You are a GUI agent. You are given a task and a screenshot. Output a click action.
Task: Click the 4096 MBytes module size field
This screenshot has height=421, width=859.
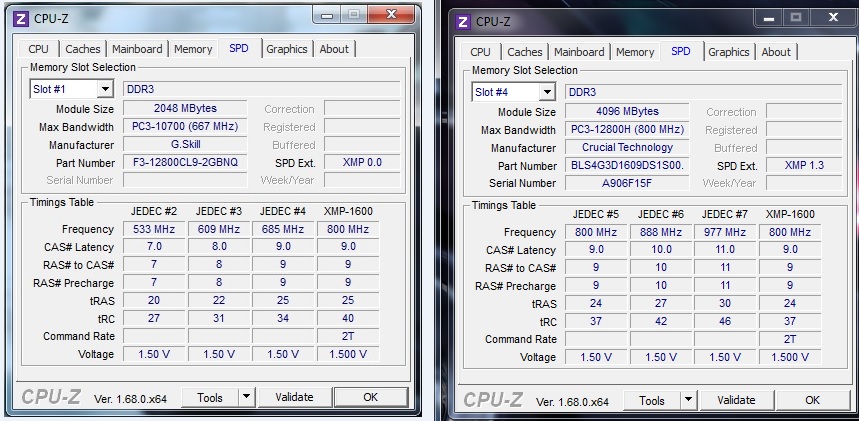(x=627, y=111)
